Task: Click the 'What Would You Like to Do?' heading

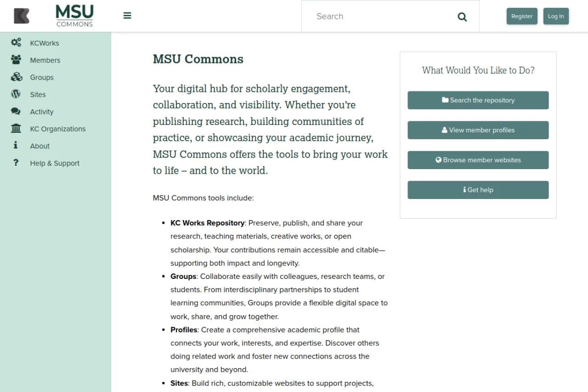Action: coord(478,70)
